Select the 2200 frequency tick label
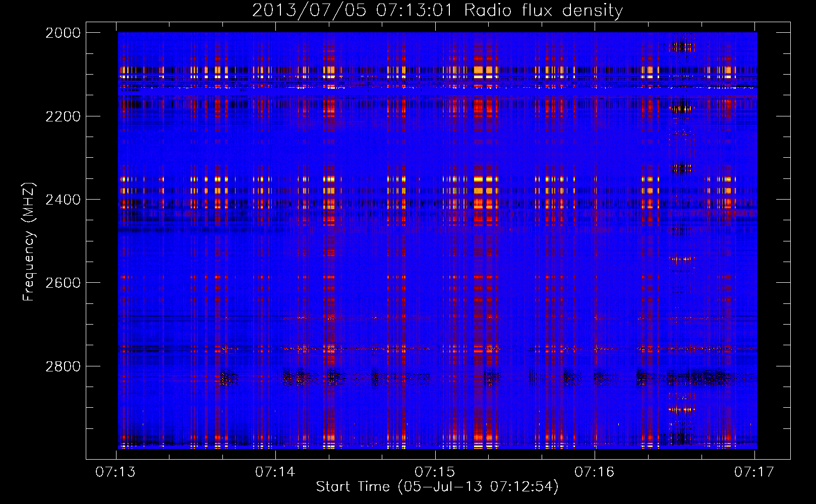Viewport: 816px width, 504px height. (63, 116)
